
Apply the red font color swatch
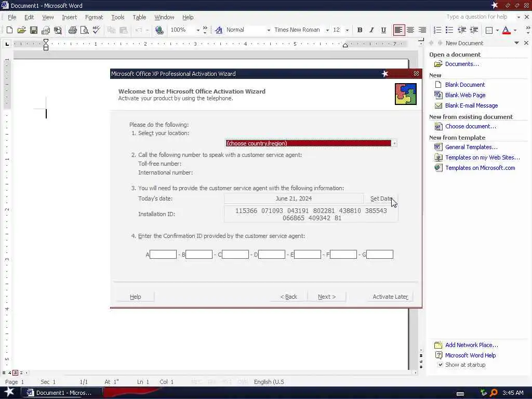pos(506,30)
